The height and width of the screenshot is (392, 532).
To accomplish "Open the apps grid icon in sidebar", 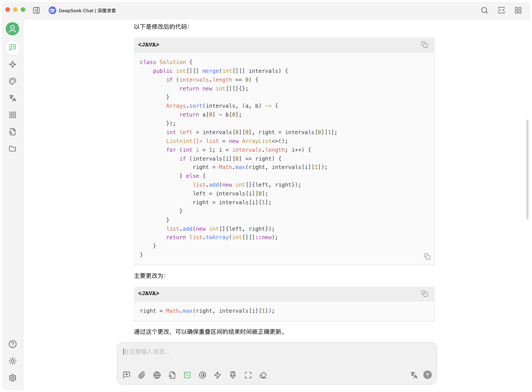I will click(x=12, y=115).
